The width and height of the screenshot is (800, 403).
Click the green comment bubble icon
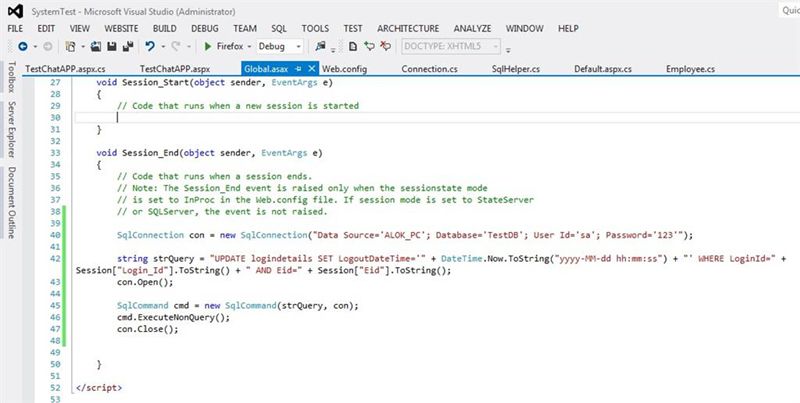click(369, 46)
